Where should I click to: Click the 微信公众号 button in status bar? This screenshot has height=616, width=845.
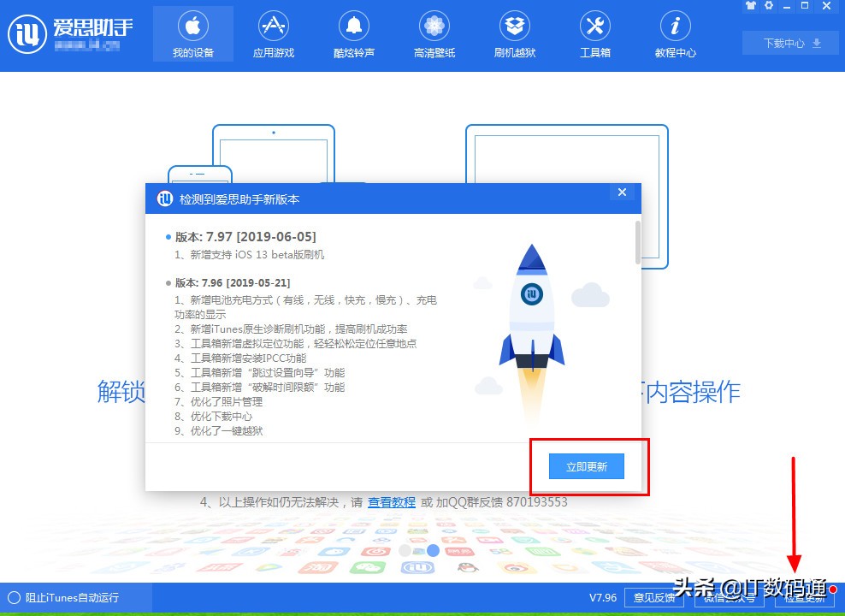[730, 598]
